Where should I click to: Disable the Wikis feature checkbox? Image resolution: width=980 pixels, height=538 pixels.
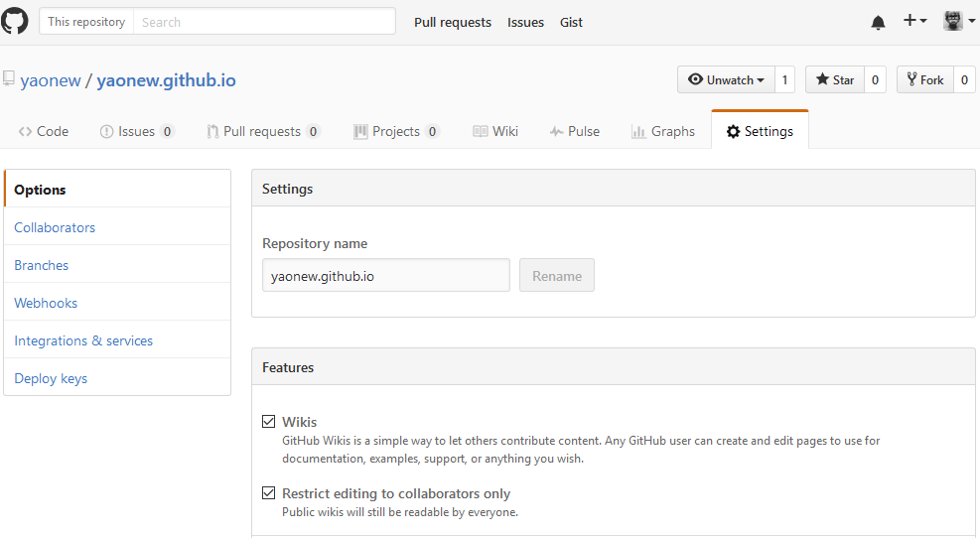pyautogui.click(x=269, y=422)
